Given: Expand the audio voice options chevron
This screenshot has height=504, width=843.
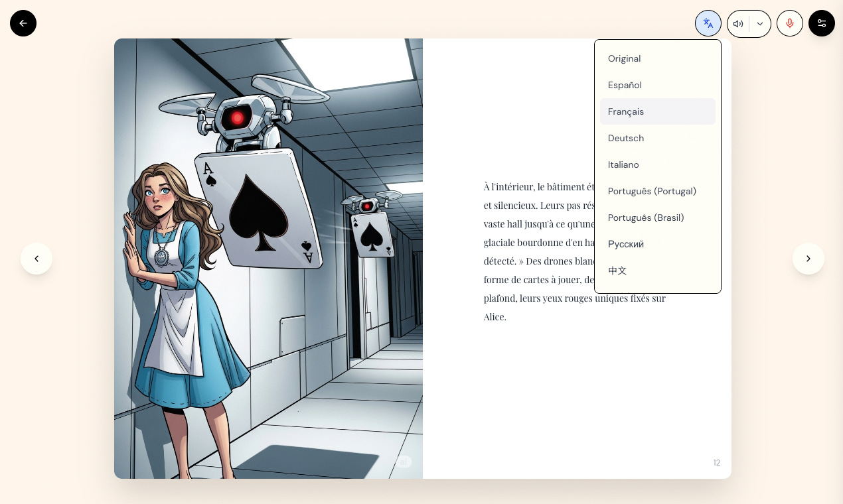Looking at the screenshot, I should (760, 23).
